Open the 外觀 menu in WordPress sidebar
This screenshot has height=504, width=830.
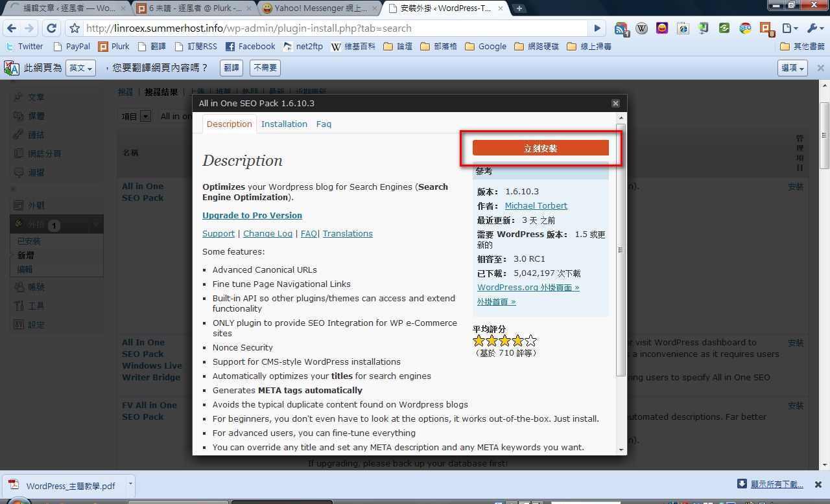[x=36, y=205]
